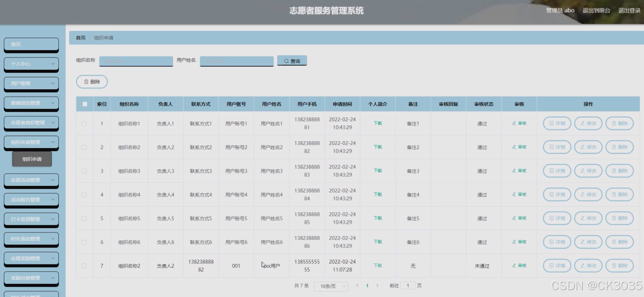
Task: Click 退出到前台 in top bar
Action: point(597,10)
